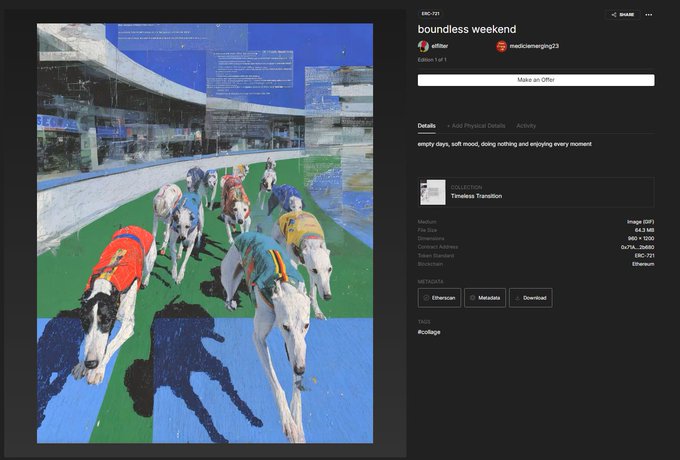Select the 'Edition 1 of 1' text

pos(432,60)
